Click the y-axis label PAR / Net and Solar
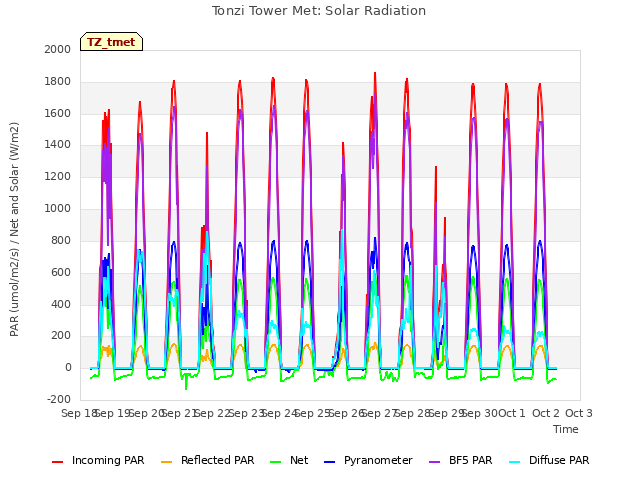Screen dimensions: 640x480 click(14, 229)
